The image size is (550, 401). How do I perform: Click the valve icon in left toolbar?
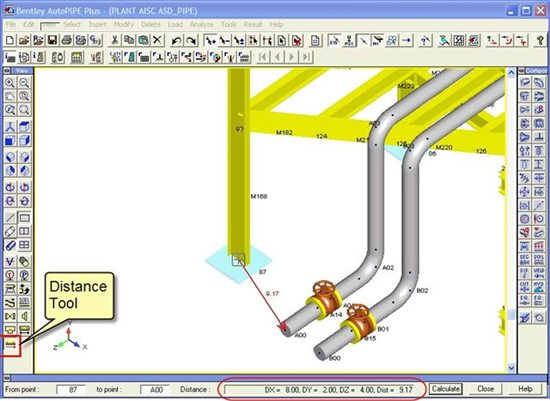[10, 316]
